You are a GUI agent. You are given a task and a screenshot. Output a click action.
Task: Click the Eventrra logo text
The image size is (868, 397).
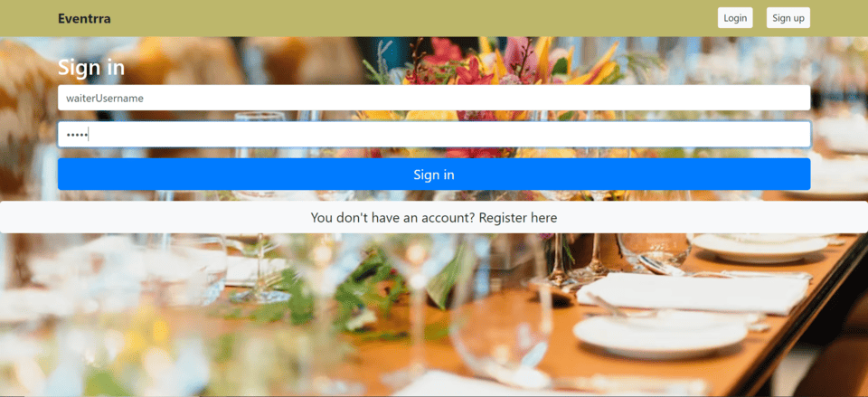point(84,18)
